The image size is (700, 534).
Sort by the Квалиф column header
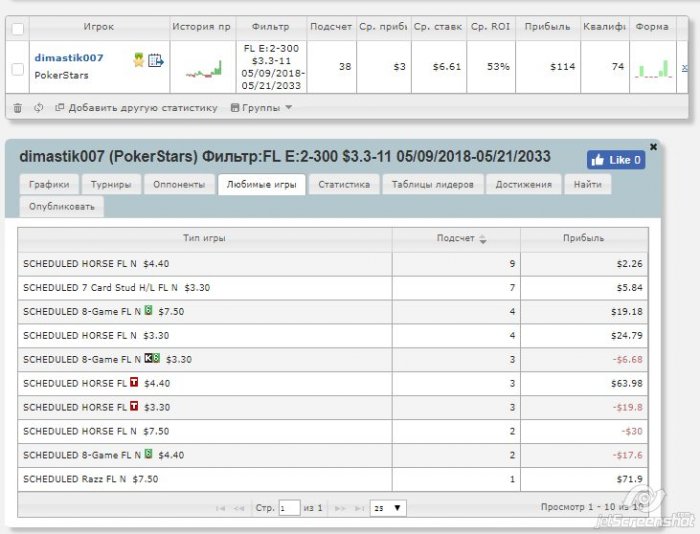point(604,27)
